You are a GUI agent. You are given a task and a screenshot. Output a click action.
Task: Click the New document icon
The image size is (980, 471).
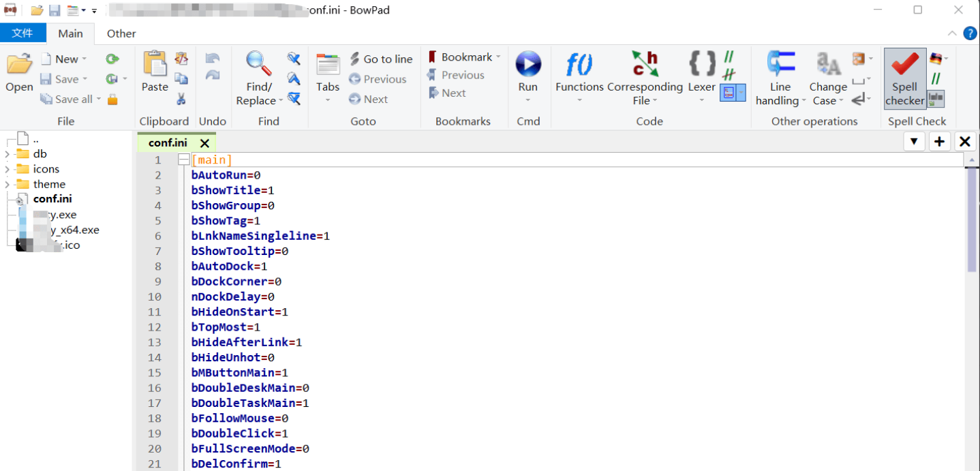pos(46,59)
